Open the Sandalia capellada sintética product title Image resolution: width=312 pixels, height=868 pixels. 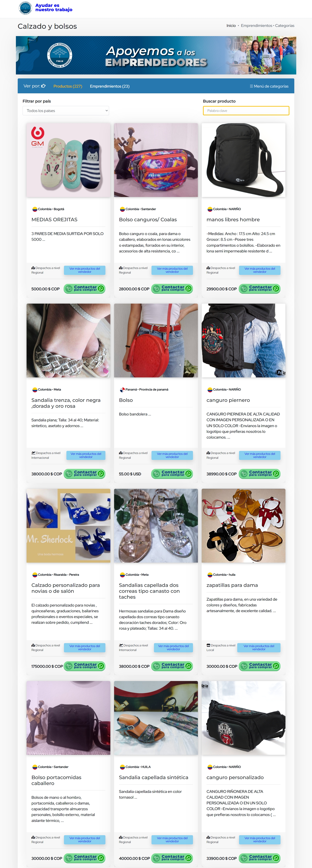point(154,777)
